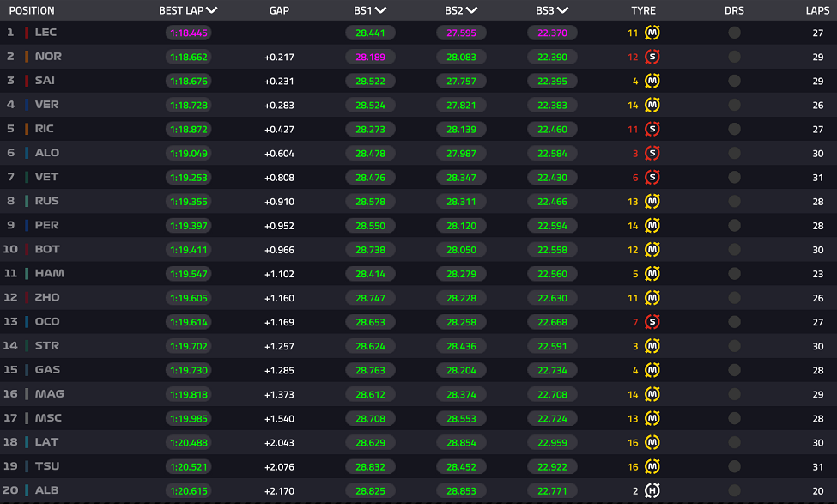Viewport: 837px width, 504px height.
Task: Click Norris's purple 28.189 sector time
Action: tap(371, 58)
